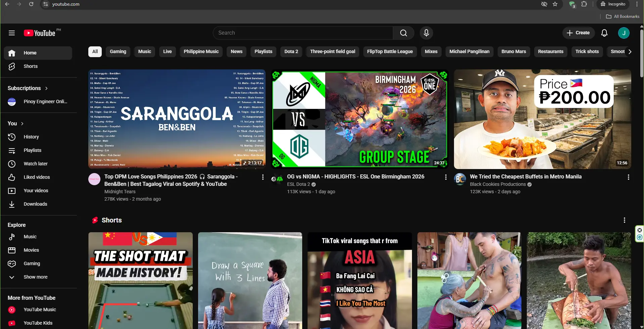
Task: Select the Gaming filter chip
Action: (x=118, y=51)
